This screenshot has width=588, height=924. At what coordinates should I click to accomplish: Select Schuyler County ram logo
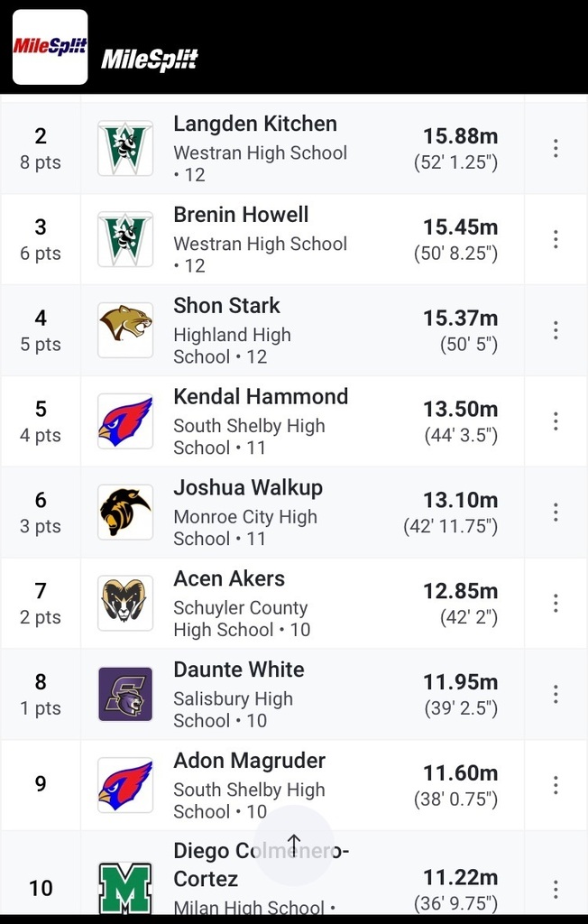click(x=125, y=604)
